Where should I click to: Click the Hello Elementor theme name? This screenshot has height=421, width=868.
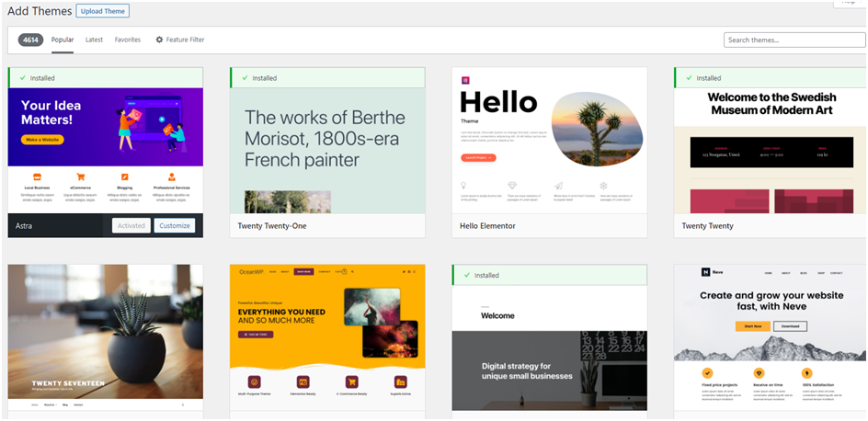coord(487,226)
